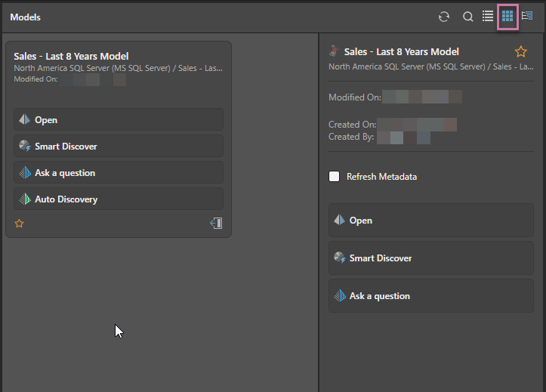Switch to tree structure view
The width and height of the screenshot is (546, 392).
coord(527,16)
